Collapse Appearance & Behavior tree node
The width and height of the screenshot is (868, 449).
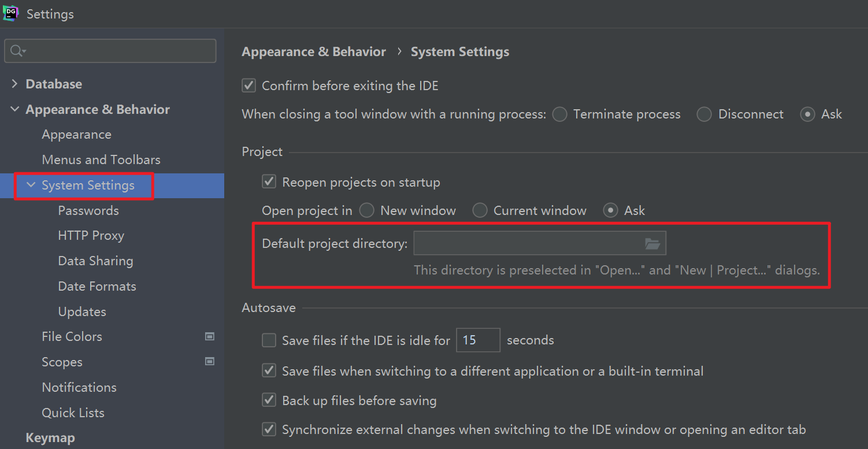tap(14, 109)
